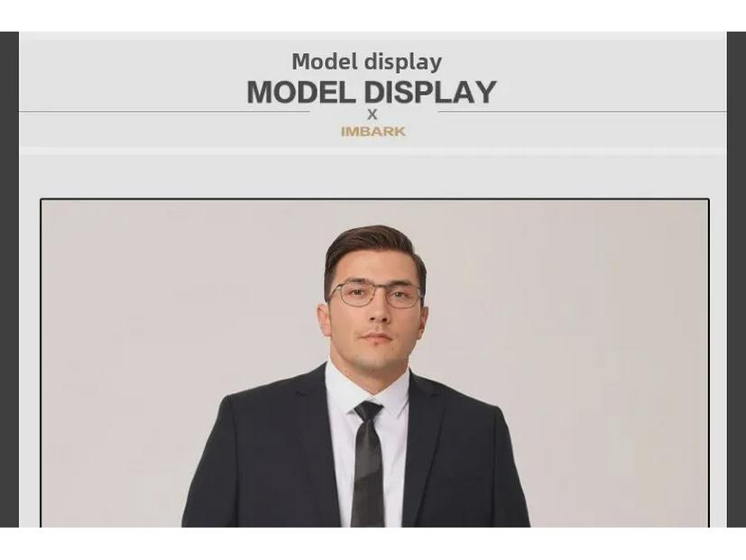Click the white margin above the banner

(x=373, y=15)
